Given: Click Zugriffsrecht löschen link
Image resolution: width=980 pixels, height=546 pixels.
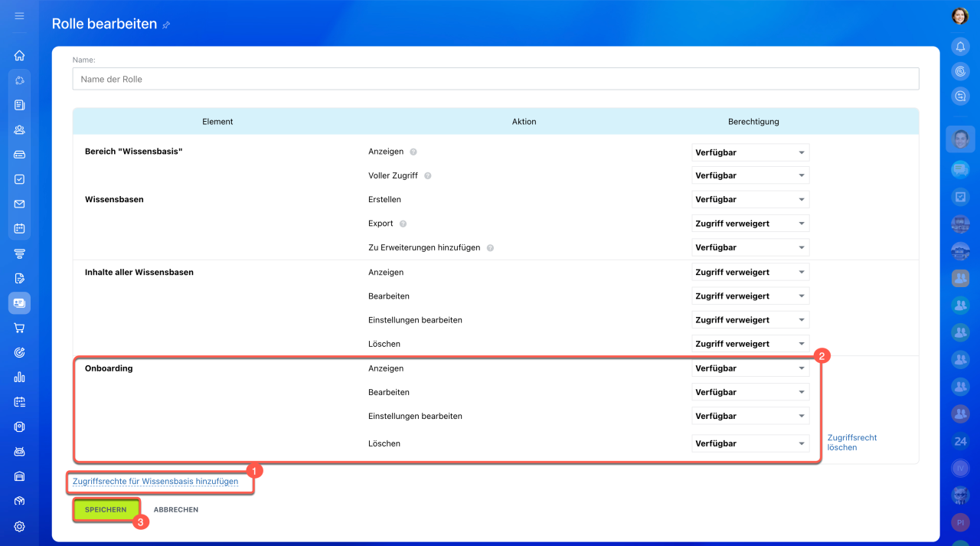Looking at the screenshot, I should coord(851,443).
